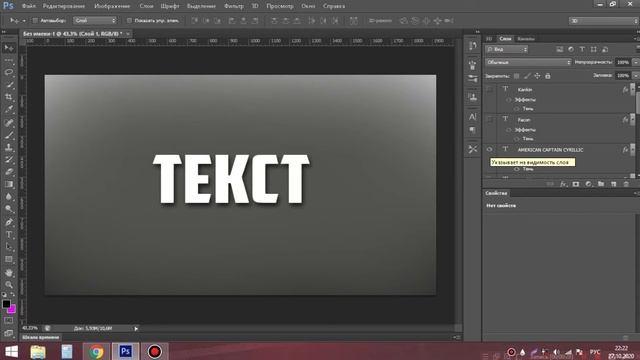Create a new group folder icon
640x360 pixels.
pyautogui.click(x=601, y=184)
